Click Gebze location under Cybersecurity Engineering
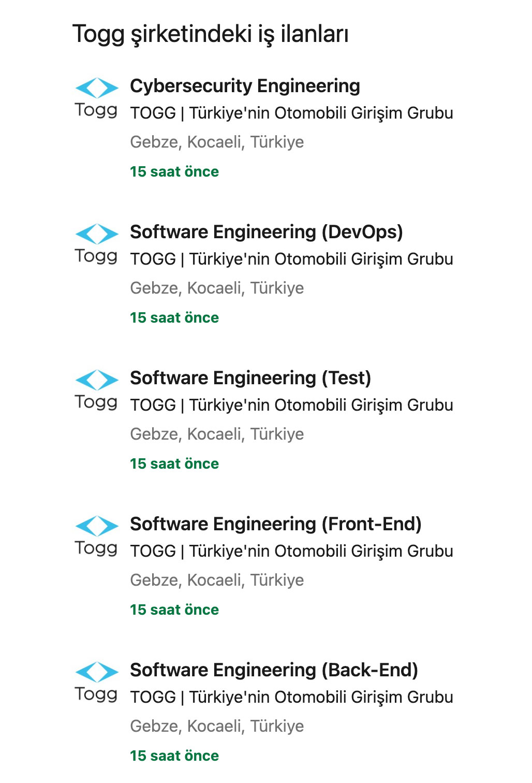Viewport: 532px width, 783px height. coord(217,142)
